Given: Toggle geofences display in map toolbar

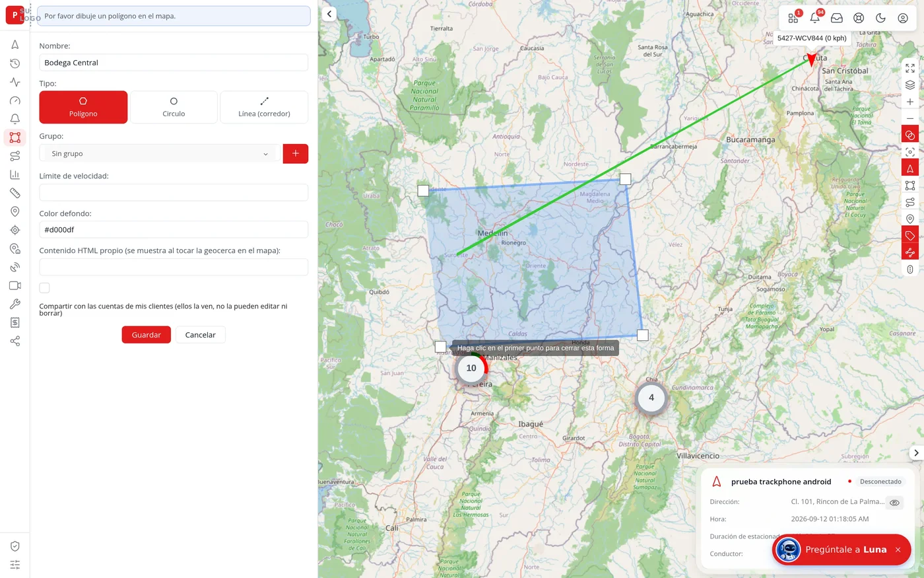Looking at the screenshot, I should (x=910, y=186).
